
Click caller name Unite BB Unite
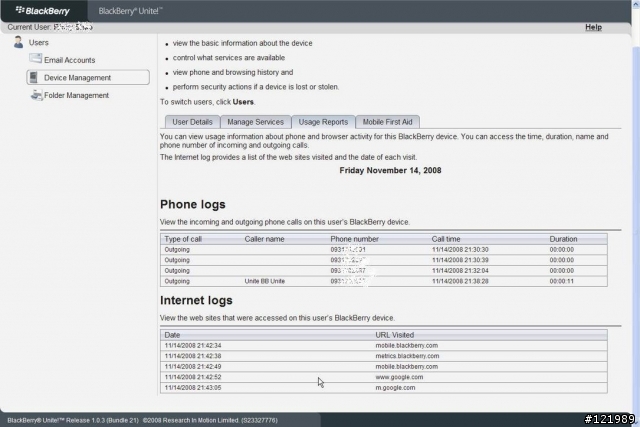[x=264, y=281]
